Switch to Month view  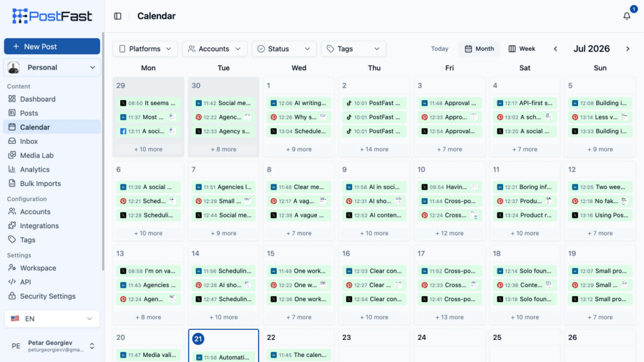point(479,49)
